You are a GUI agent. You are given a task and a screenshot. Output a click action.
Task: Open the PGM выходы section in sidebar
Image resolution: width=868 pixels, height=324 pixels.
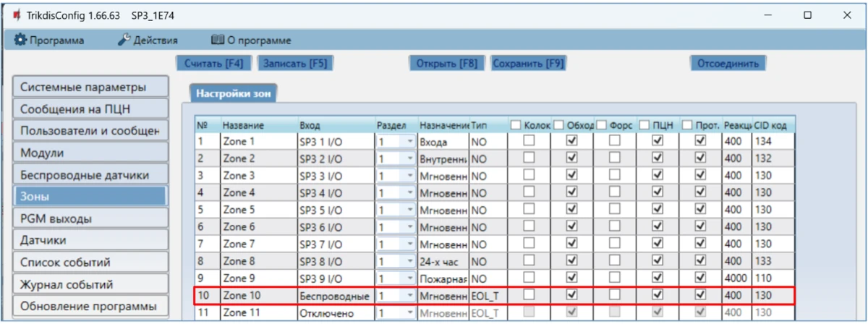(x=90, y=218)
